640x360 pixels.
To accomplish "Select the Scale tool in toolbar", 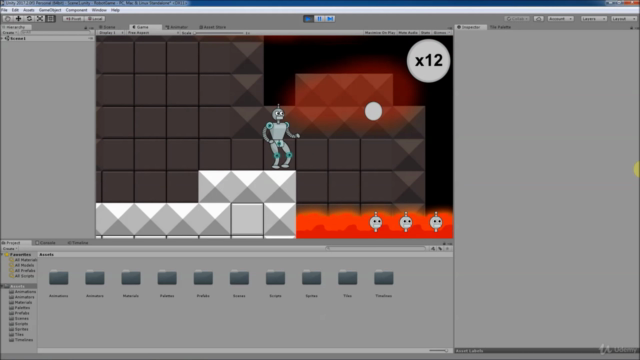I will [x=40, y=19].
